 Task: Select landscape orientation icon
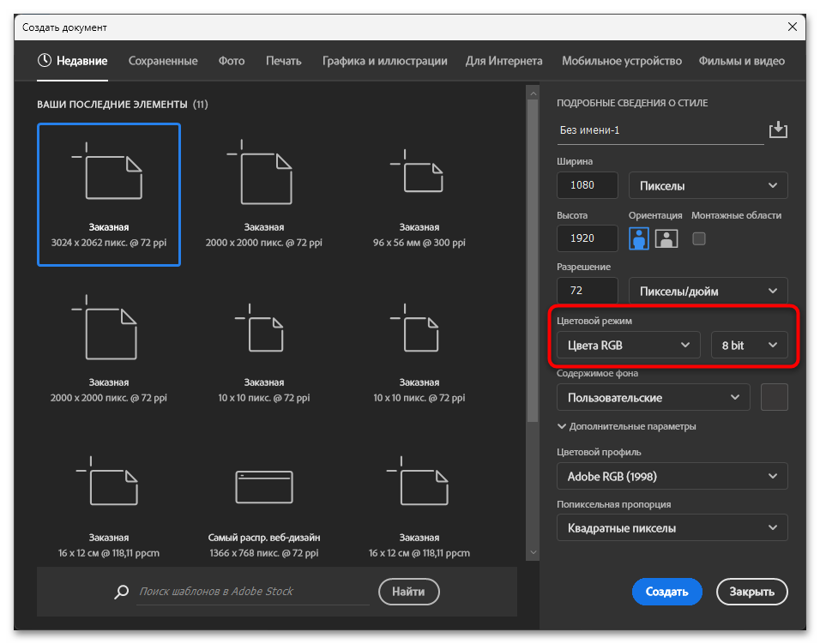tap(666, 239)
